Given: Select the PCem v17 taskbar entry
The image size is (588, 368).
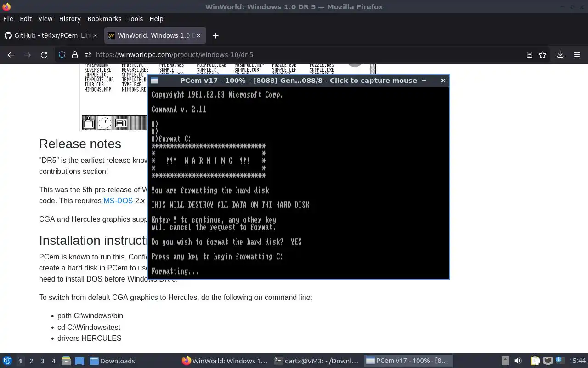Looking at the screenshot, I should 408,361.
